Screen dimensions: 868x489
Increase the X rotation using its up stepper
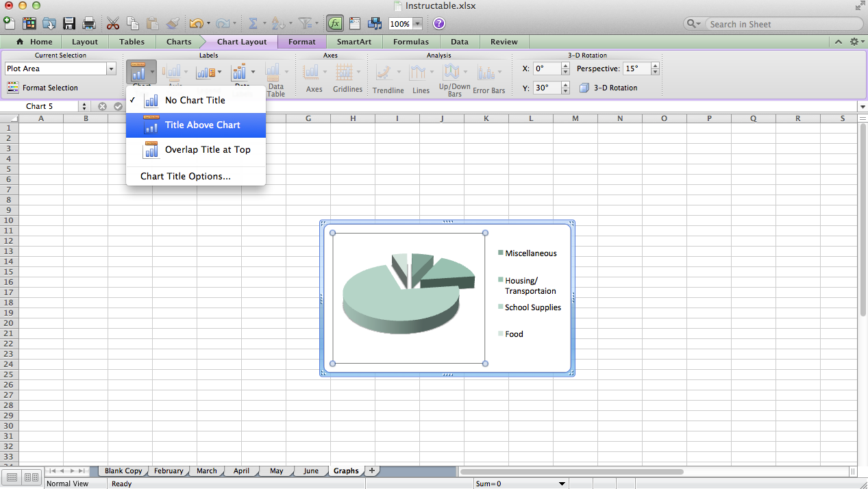(565, 65)
